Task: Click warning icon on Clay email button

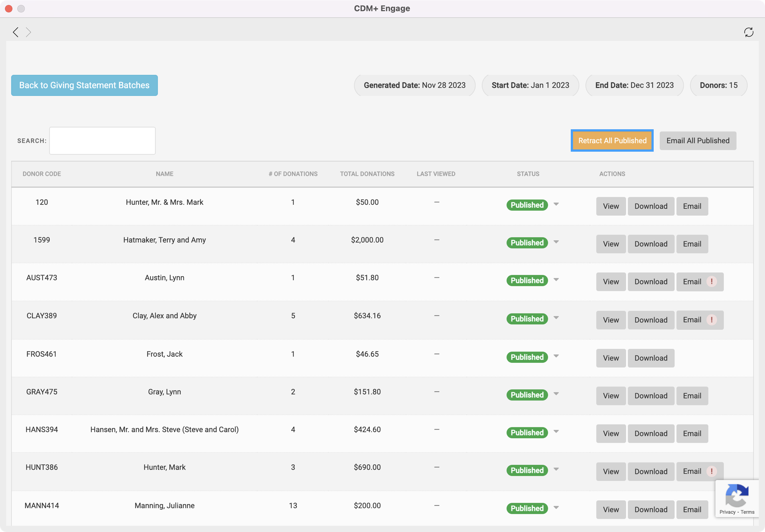Action: click(x=712, y=320)
